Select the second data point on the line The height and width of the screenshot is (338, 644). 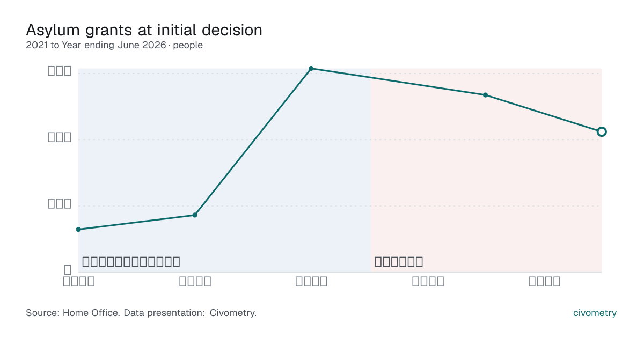pyautogui.click(x=195, y=215)
